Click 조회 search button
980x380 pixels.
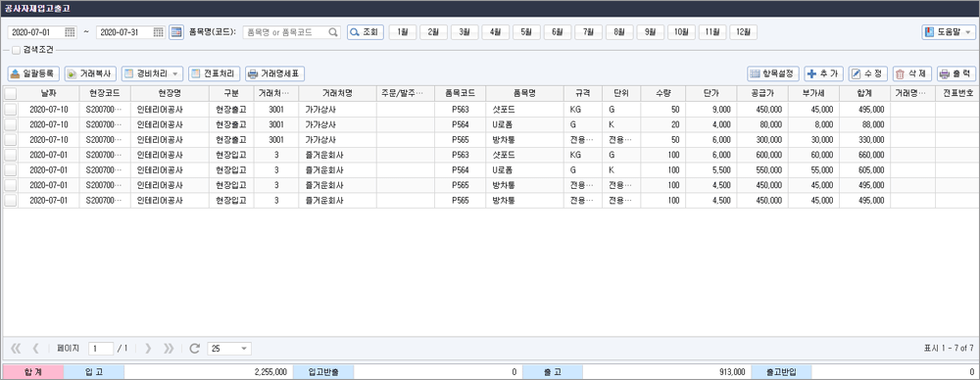366,32
